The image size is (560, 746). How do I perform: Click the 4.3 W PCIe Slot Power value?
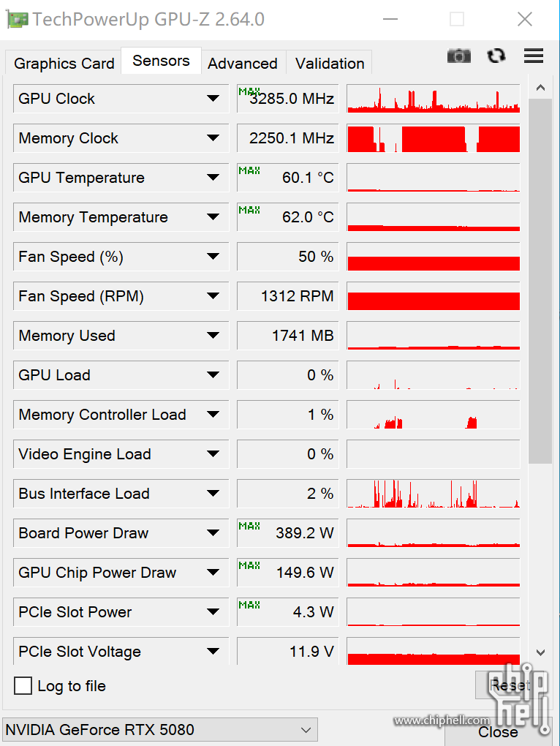(x=287, y=612)
